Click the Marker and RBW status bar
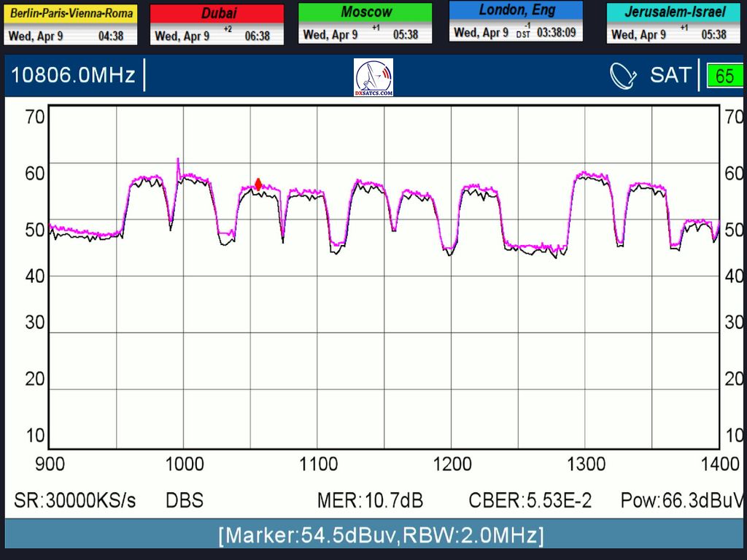Viewport: 747px width, 560px height. pos(380,535)
